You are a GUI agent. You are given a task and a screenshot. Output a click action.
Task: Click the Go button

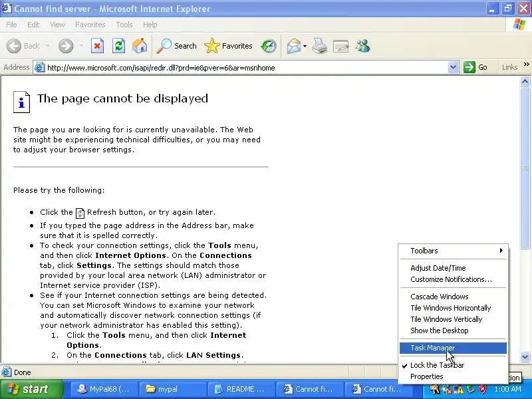[x=476, y=67]
